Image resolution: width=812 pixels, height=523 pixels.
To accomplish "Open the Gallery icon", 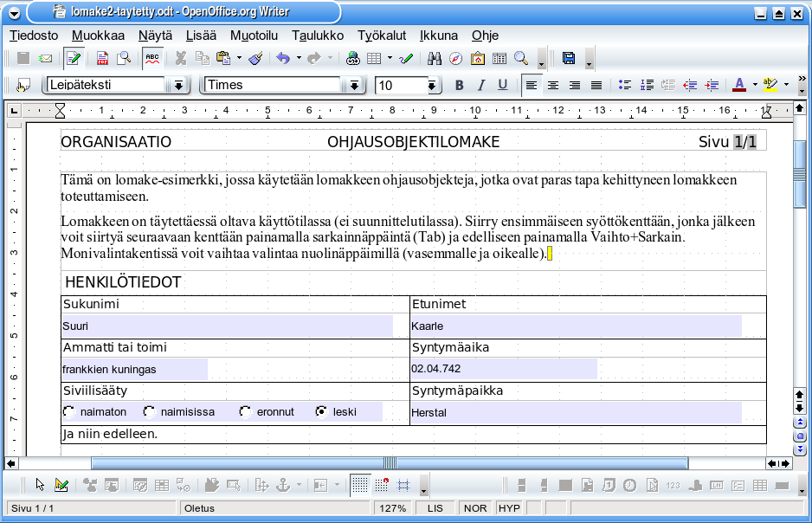I will [x=478, y=59].
